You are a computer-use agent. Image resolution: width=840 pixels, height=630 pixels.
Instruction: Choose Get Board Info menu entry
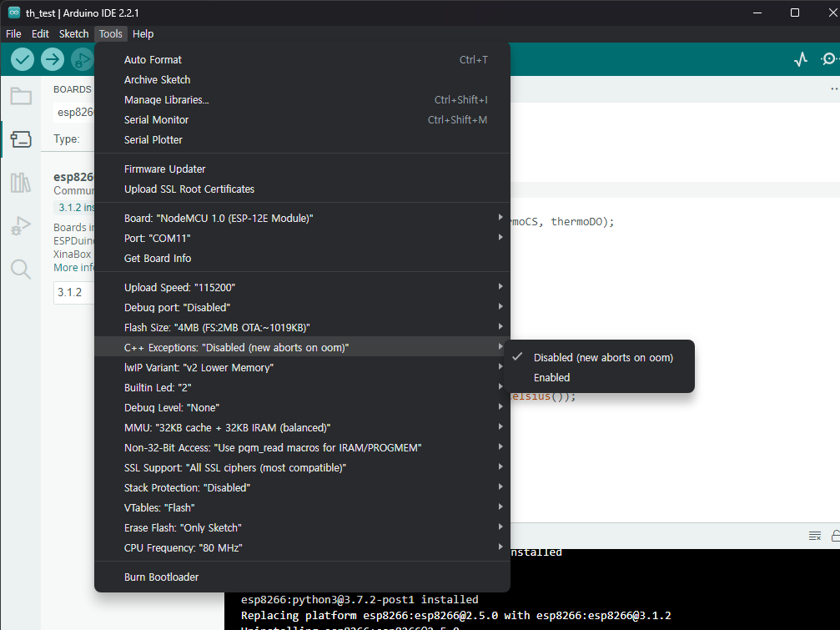(302, 258)
